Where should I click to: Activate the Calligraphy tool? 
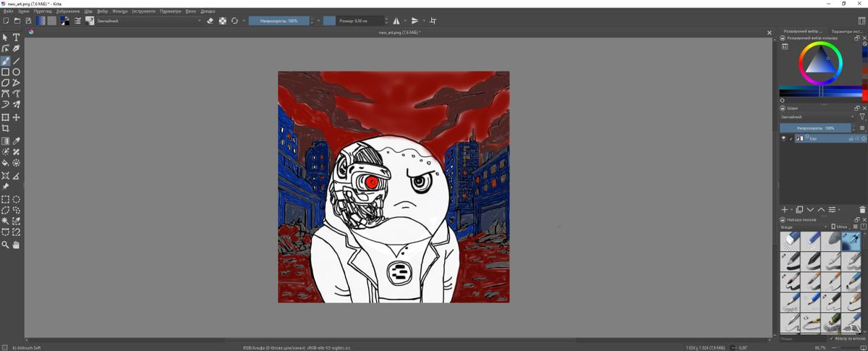coord(16,48)
